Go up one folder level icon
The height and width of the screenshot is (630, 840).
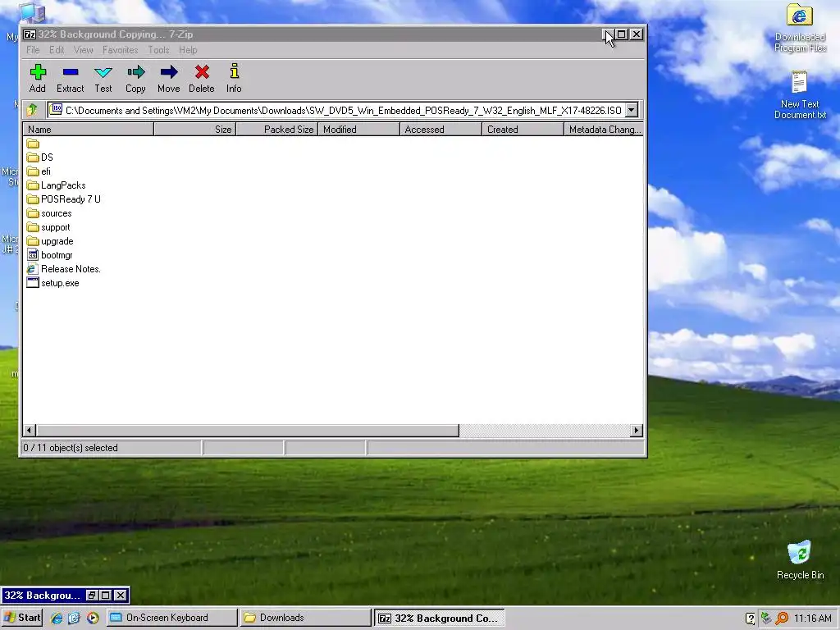point(32,110)
